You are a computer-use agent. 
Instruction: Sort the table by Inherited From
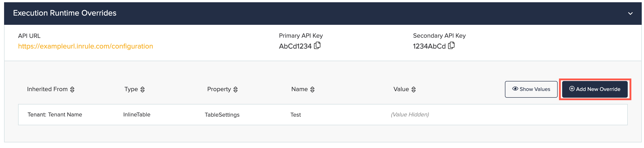(72, 89)
